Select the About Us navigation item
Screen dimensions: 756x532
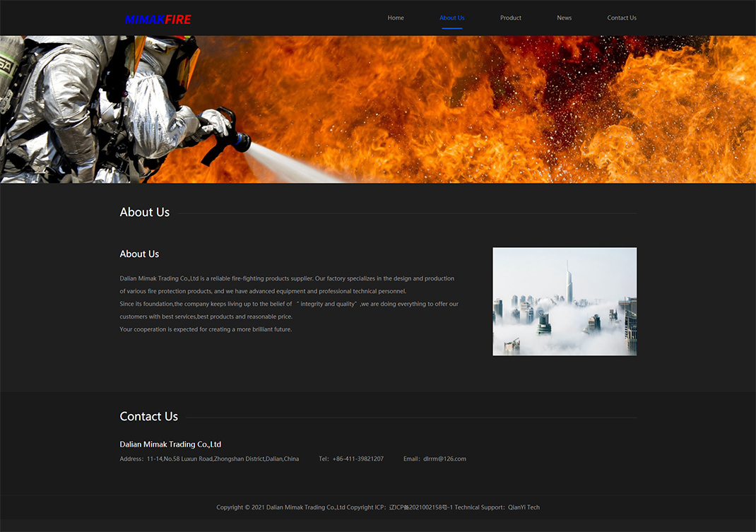(451, 18)
